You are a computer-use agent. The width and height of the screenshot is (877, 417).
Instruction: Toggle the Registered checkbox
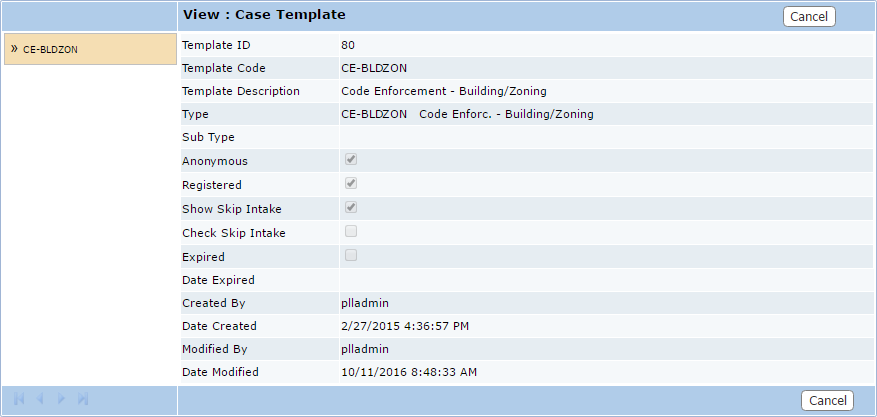point(351,184)
